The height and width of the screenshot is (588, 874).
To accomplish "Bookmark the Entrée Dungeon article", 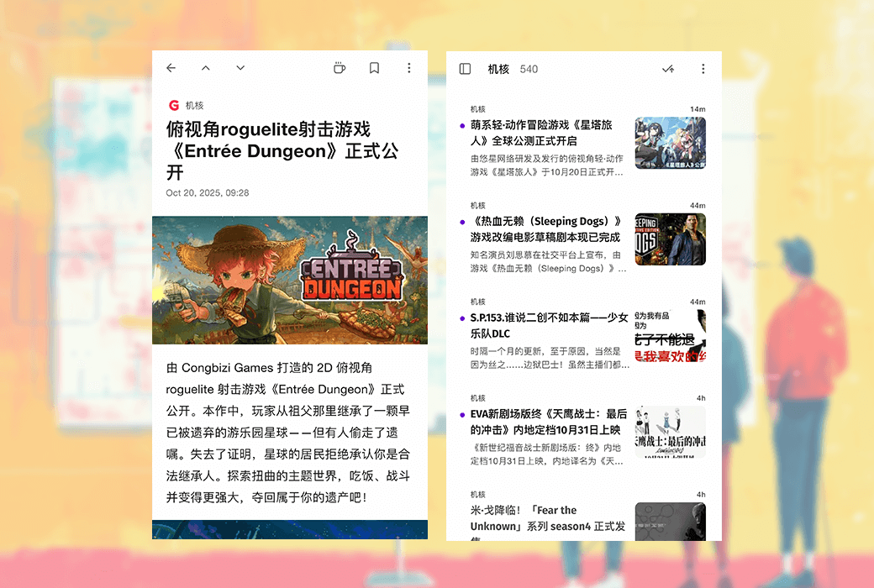I will 375,68.
